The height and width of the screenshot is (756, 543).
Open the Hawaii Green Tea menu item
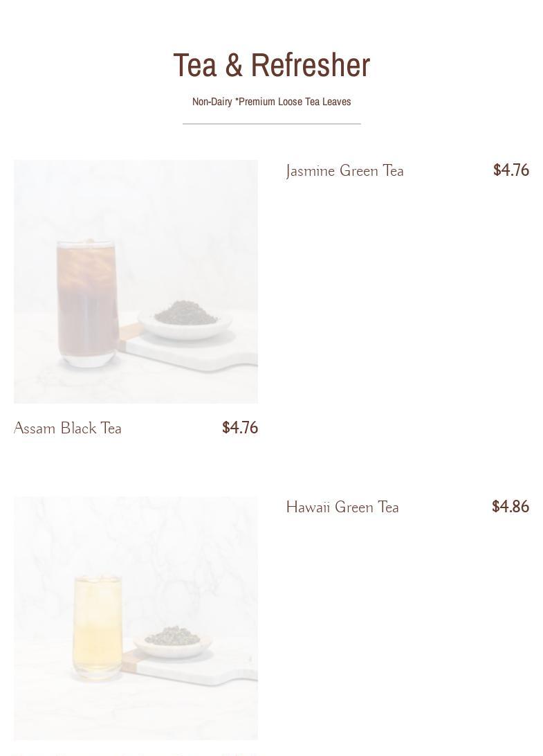(342, 507)
